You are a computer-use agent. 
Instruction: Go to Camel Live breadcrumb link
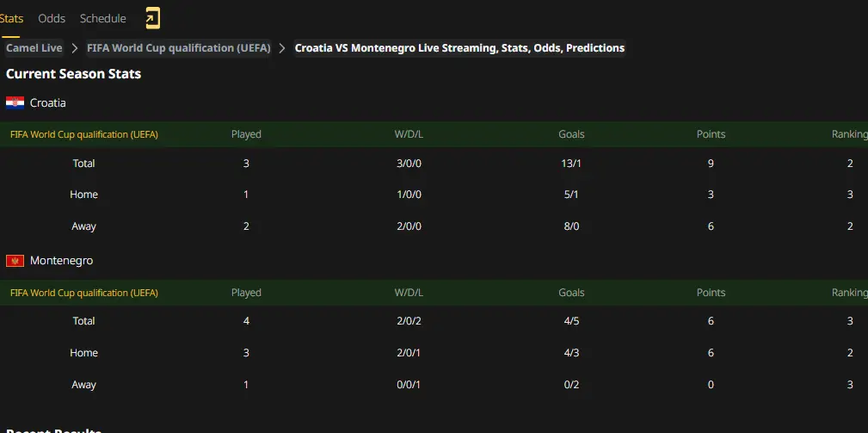click(34, 48)
